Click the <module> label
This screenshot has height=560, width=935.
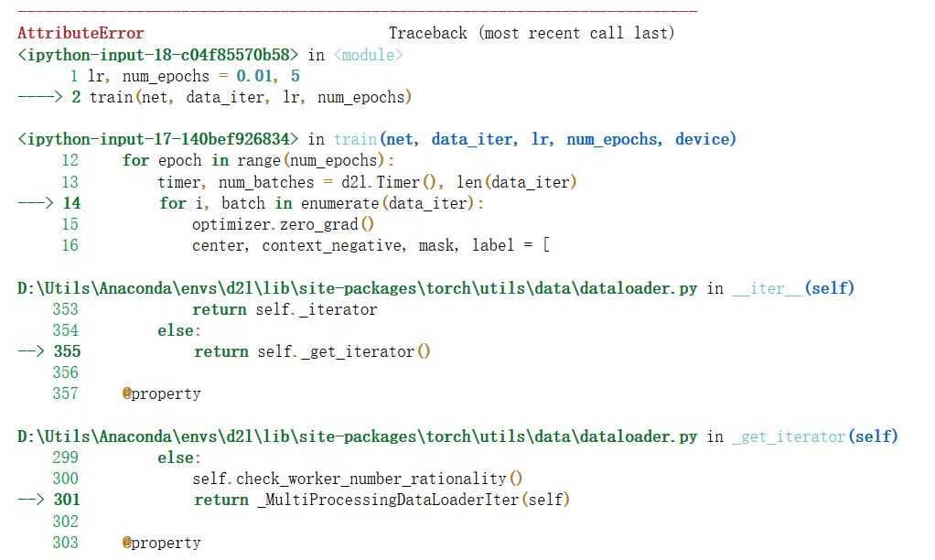click(x=368, y=55)
